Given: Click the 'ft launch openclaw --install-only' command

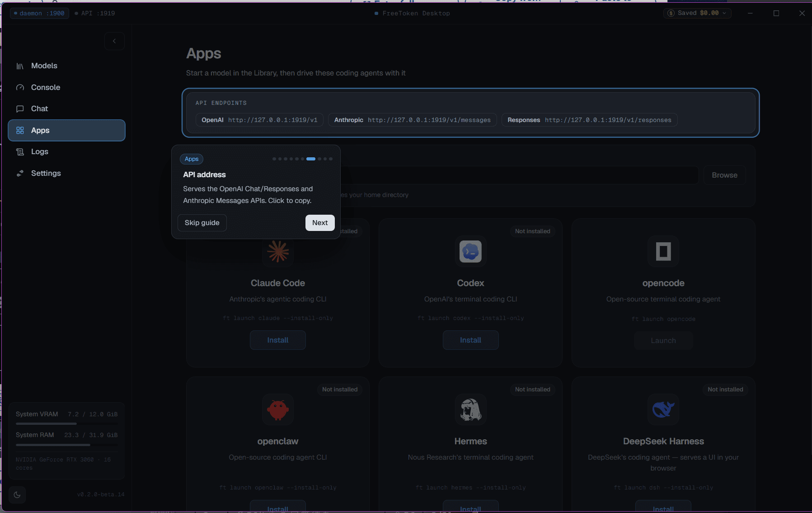Looking at the screenshot, I should (x=278, y=488).
